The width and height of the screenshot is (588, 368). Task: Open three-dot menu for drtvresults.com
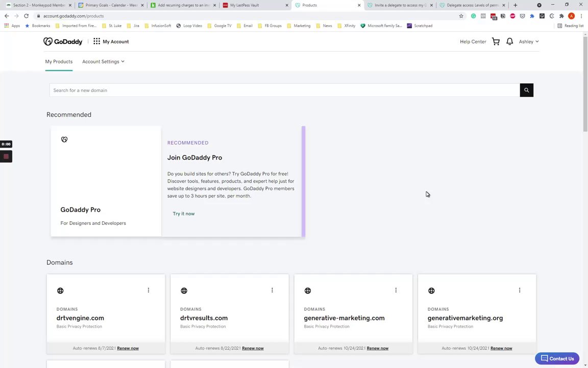pos(272,290)
